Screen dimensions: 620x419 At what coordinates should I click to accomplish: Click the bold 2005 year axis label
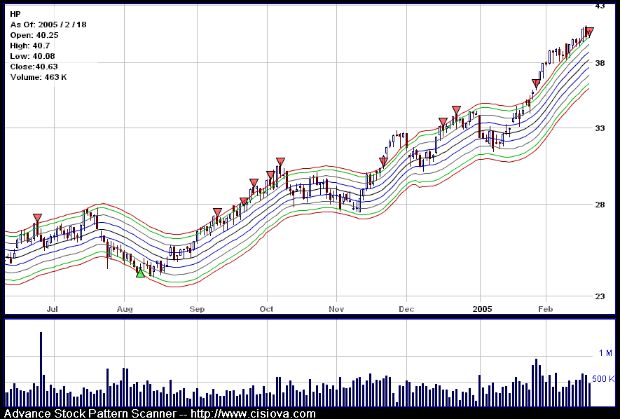click(482, 309)
